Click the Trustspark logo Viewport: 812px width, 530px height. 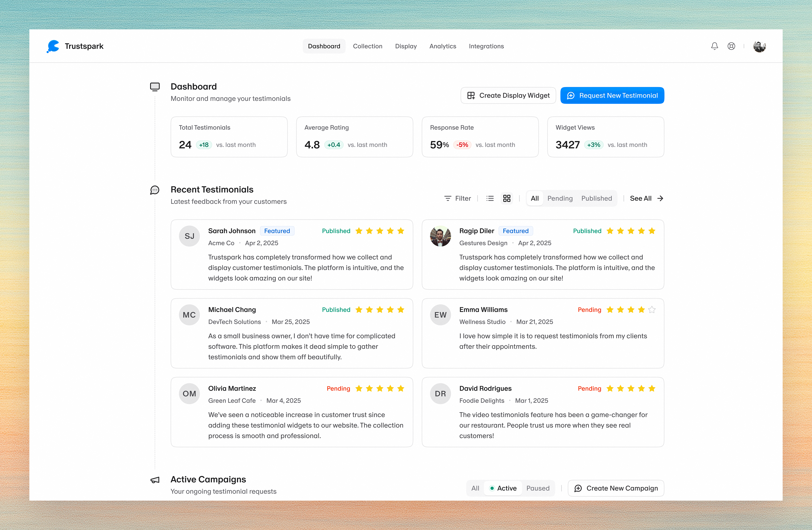click(75, 46)
